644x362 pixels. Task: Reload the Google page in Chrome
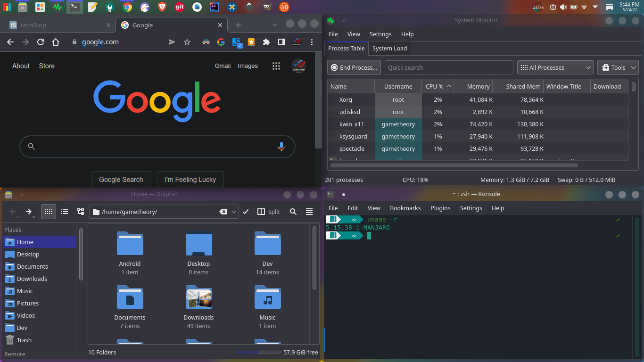pyautogui.click(x=41, y=42)
